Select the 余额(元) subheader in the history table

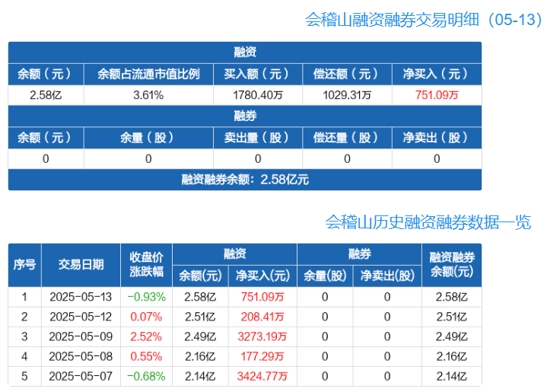pos(200,276)
